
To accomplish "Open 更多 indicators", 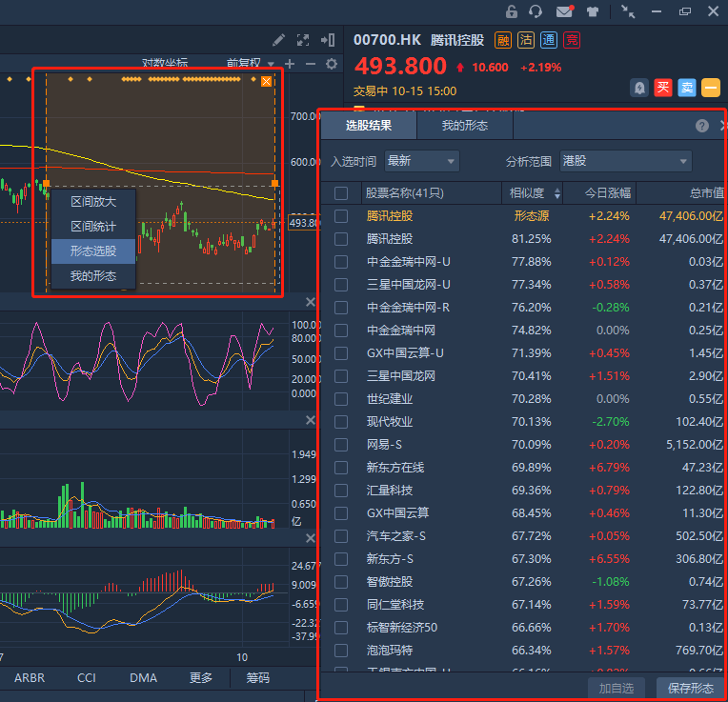I will click(x=201, y=678).
